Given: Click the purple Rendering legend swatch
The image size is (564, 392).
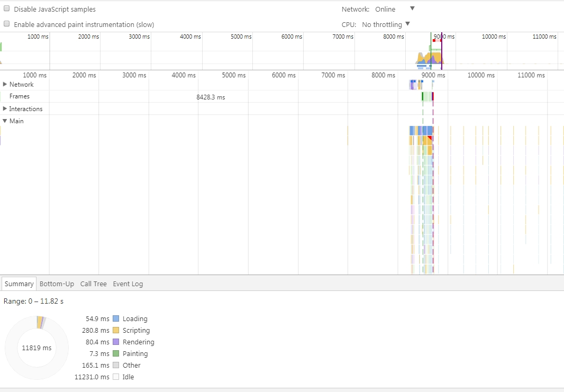Looking at the screenshot, I should tap(116, 342).
